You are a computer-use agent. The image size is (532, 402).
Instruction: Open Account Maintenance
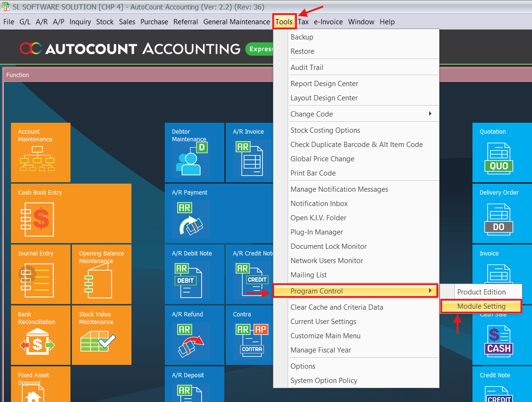pyautogui.click(x=40, y=152)
